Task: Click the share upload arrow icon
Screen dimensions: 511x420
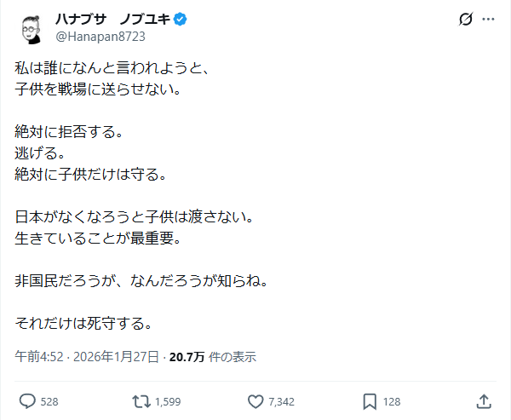Action: click(483, 400)
